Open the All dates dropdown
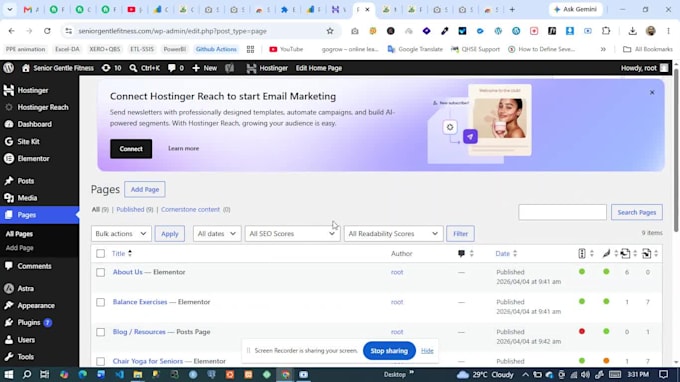 point(217,234)
